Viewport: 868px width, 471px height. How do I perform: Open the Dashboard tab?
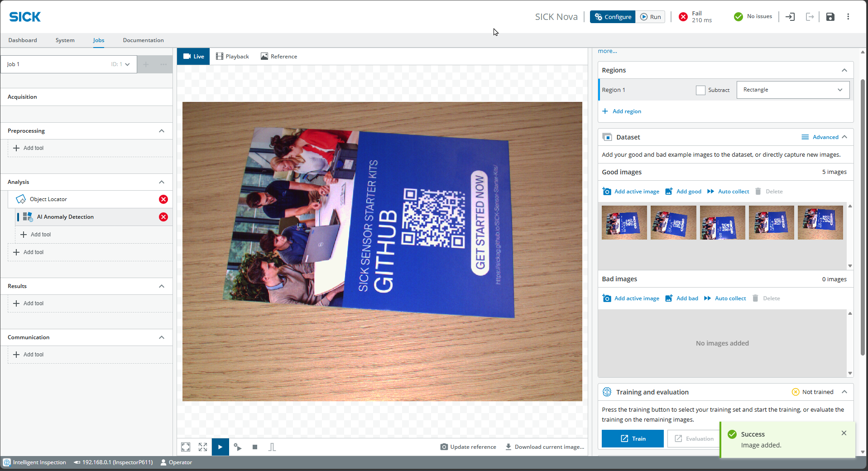pos(23,40)
